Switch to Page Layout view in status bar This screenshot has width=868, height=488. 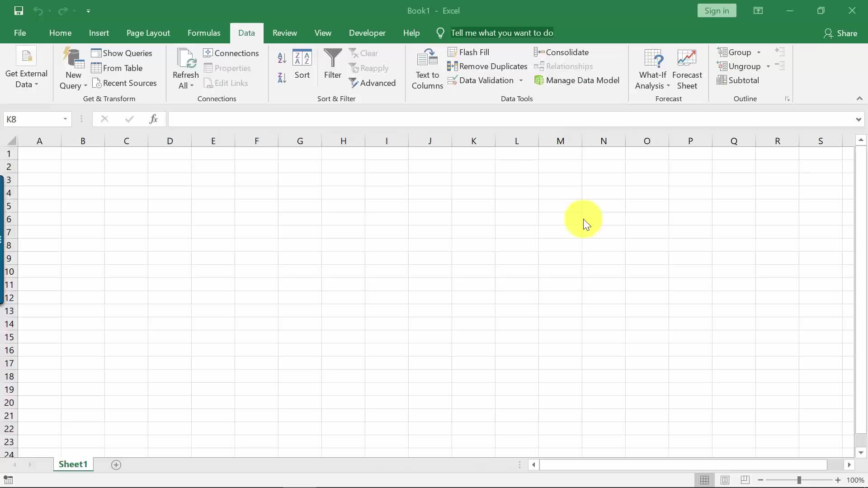tap(725, 480)
